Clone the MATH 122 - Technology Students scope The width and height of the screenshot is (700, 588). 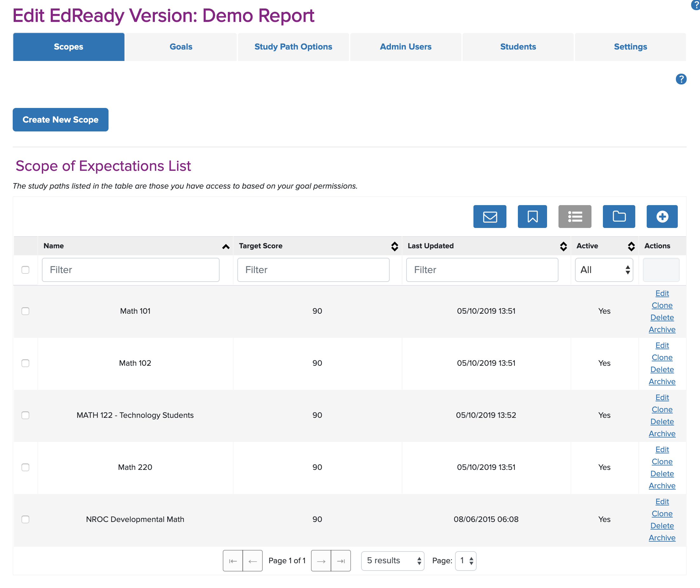pos(662,409)
